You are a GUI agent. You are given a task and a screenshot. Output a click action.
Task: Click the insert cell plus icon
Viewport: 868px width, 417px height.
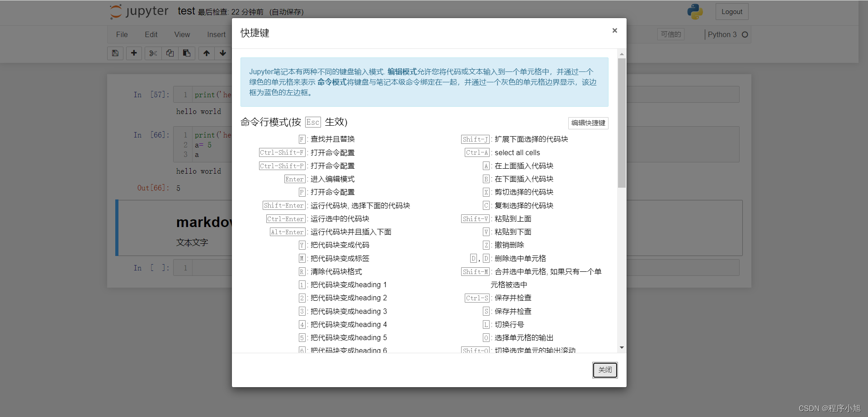click(134, 53)
